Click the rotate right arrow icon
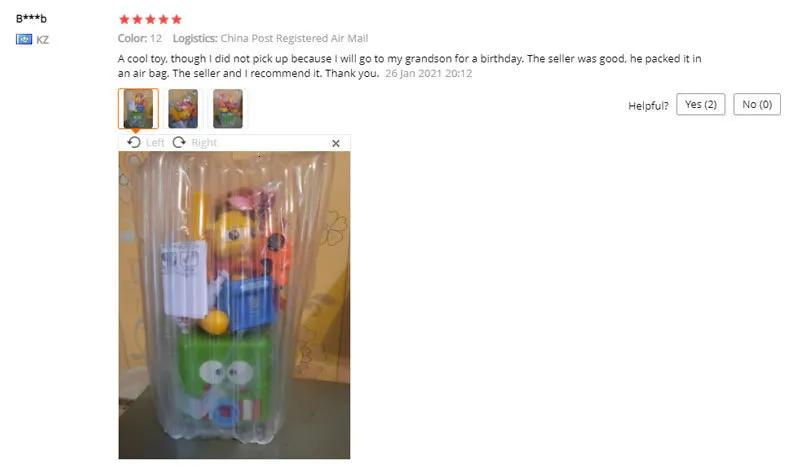The image size is (800, 471). pos(179,142)
